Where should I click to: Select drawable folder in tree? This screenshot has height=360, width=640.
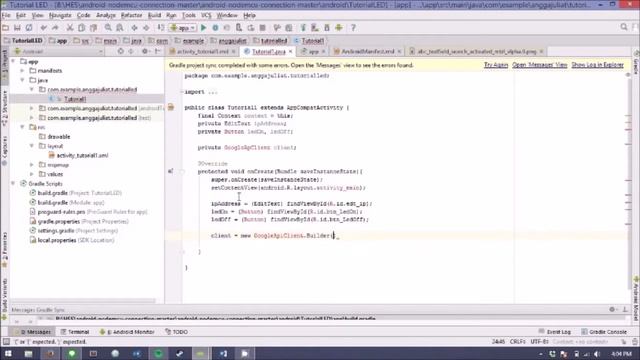(x=58, y=136)
